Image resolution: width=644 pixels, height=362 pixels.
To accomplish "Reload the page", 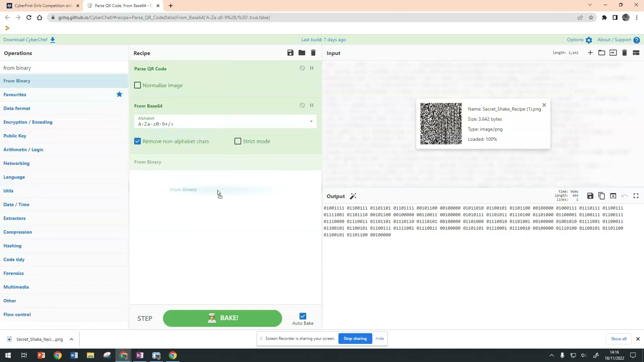I will coord(29,18).
